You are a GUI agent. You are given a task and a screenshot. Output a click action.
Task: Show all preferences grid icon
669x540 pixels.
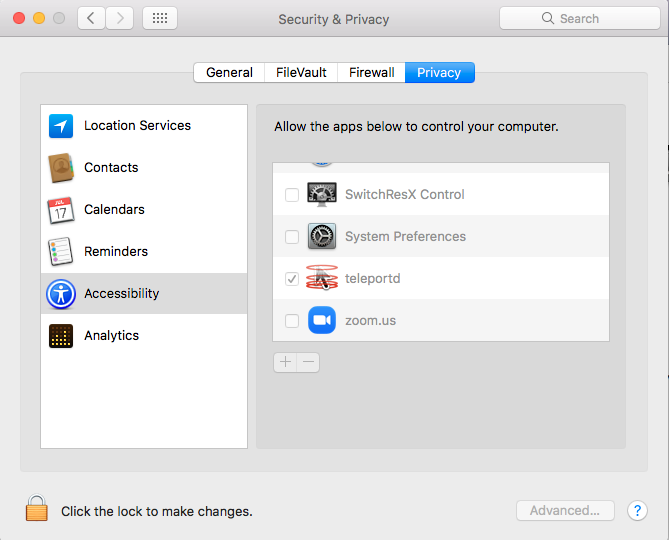click(160, 18)
